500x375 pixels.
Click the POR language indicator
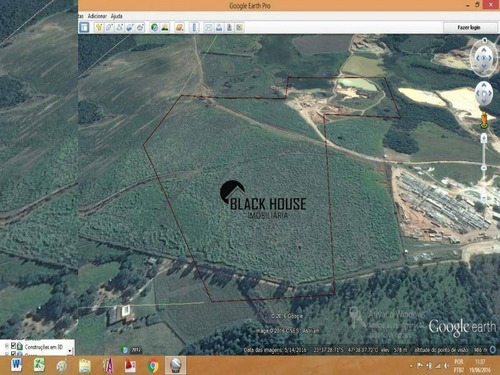tap(459, 362)
